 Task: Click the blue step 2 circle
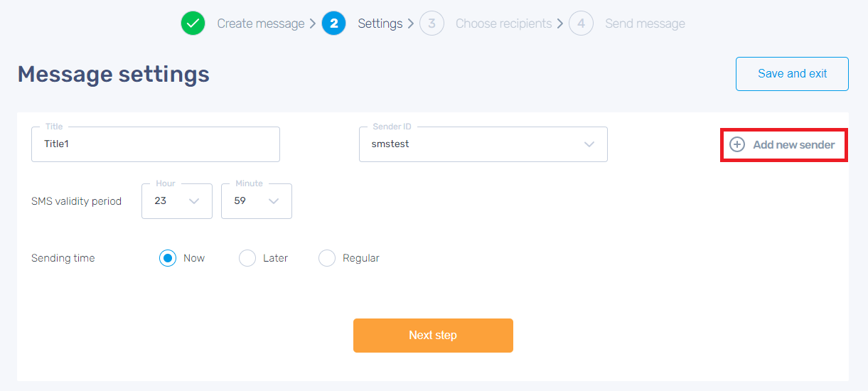click(333, 23)
